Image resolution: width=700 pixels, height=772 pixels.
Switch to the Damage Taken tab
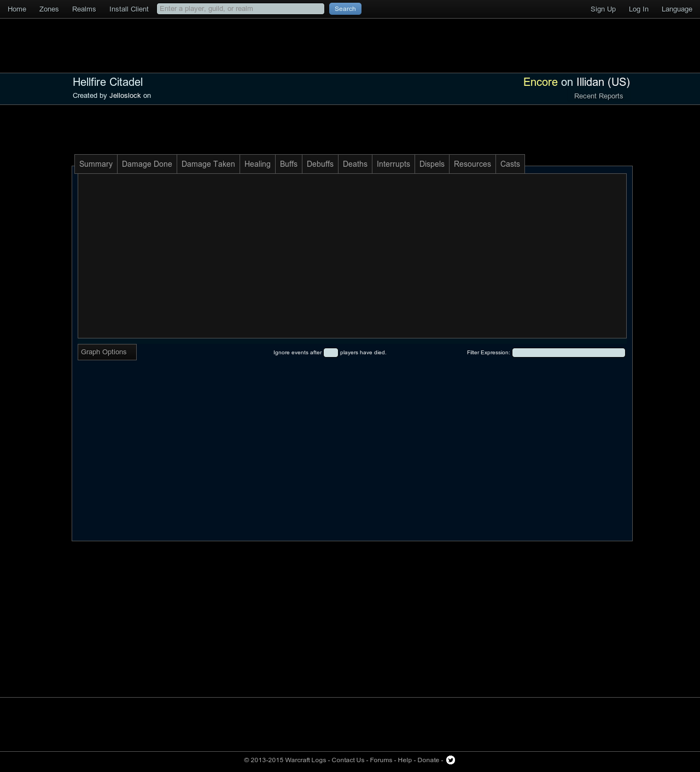(x=208, y=164)
